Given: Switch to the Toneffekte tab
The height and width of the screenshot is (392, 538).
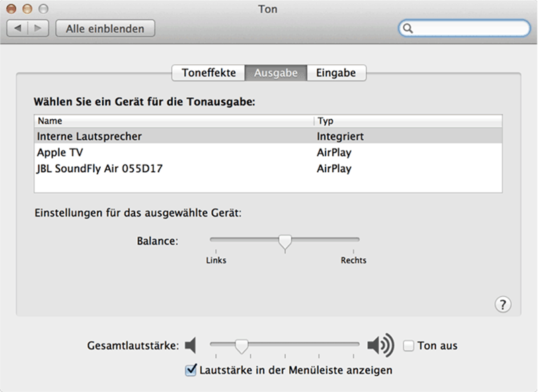Looking at the screenshot, I should click(x=208, y=73).
